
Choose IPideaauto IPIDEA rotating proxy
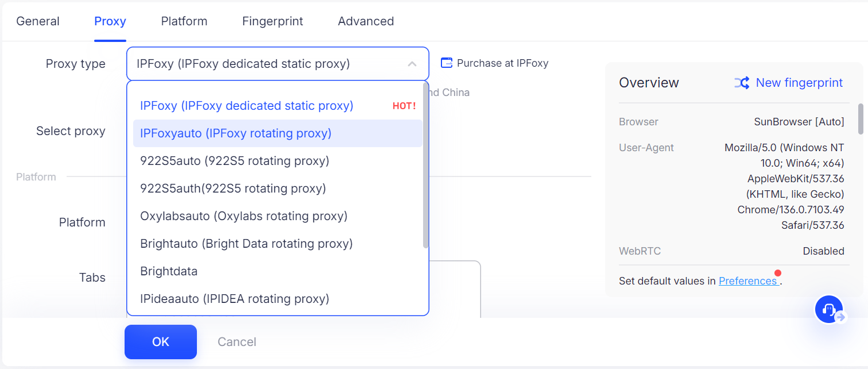[x=235, y=299]
